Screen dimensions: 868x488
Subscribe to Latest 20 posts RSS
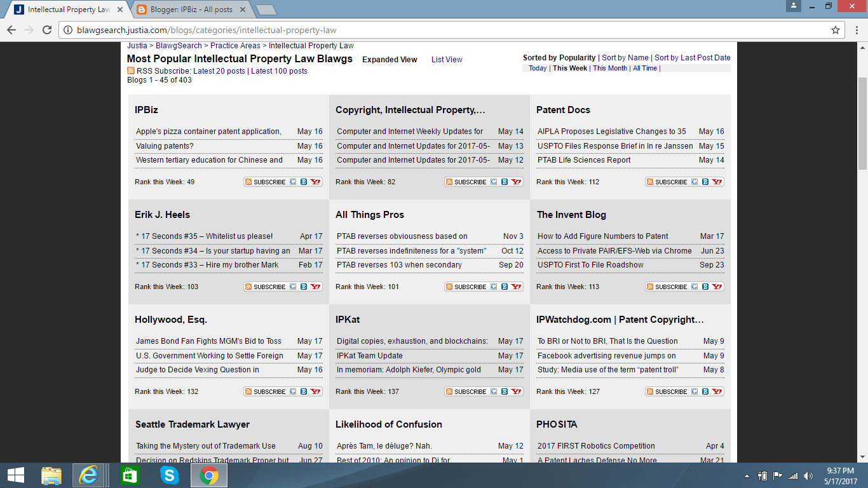pos(219,71)
